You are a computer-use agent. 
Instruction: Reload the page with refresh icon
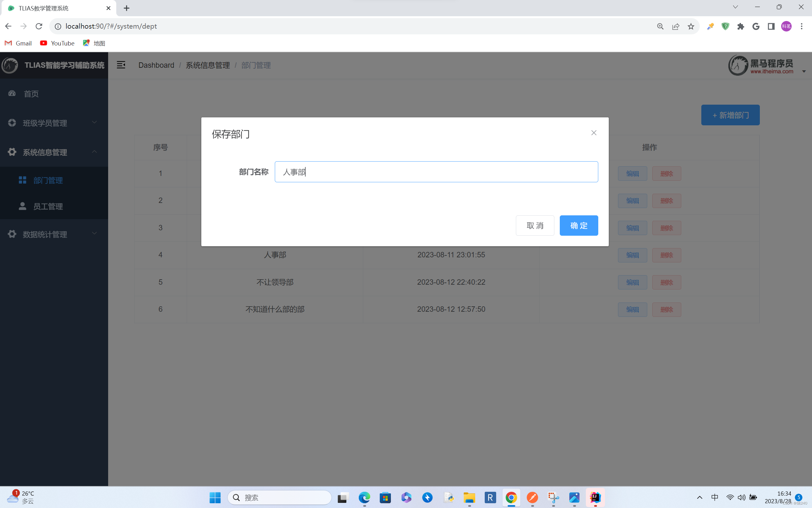pos(39,26)
